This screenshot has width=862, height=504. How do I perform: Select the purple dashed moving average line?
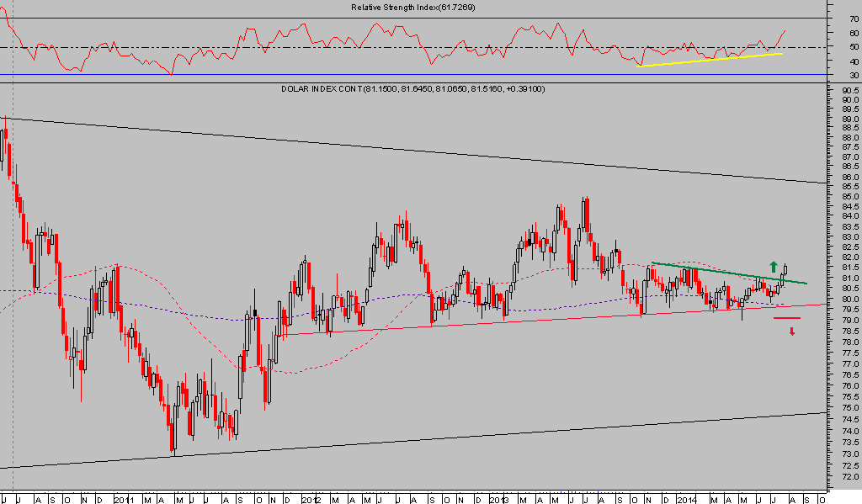(210, 318)
